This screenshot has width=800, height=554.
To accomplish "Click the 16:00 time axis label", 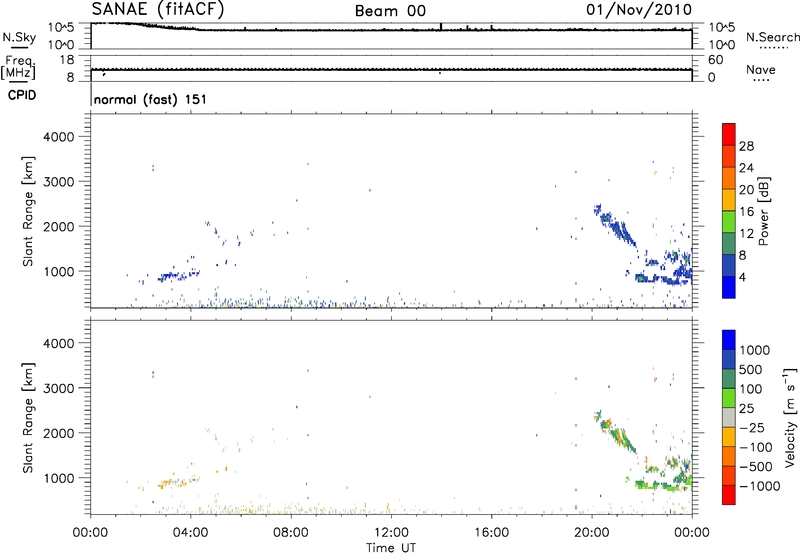I will coord(491,533).
